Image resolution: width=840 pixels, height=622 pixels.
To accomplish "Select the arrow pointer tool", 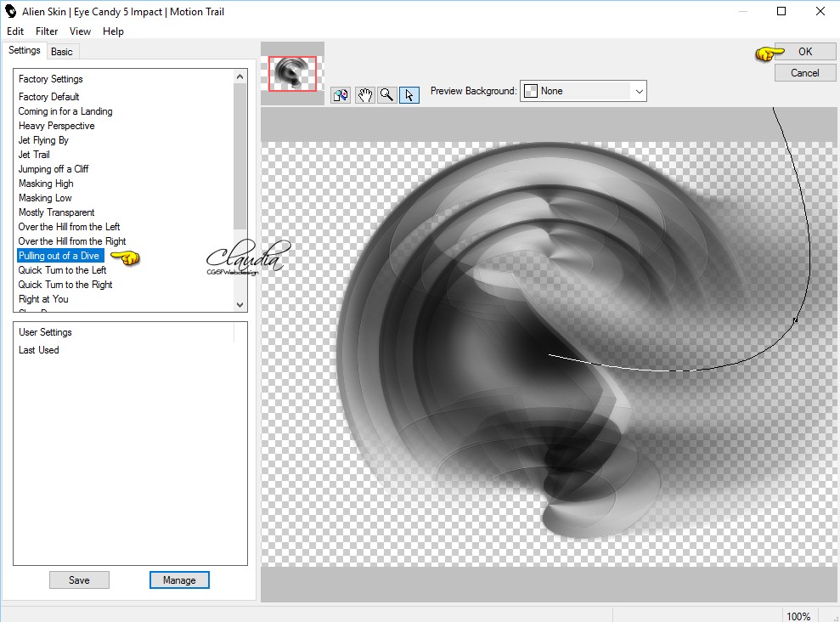I will (409, 95).
